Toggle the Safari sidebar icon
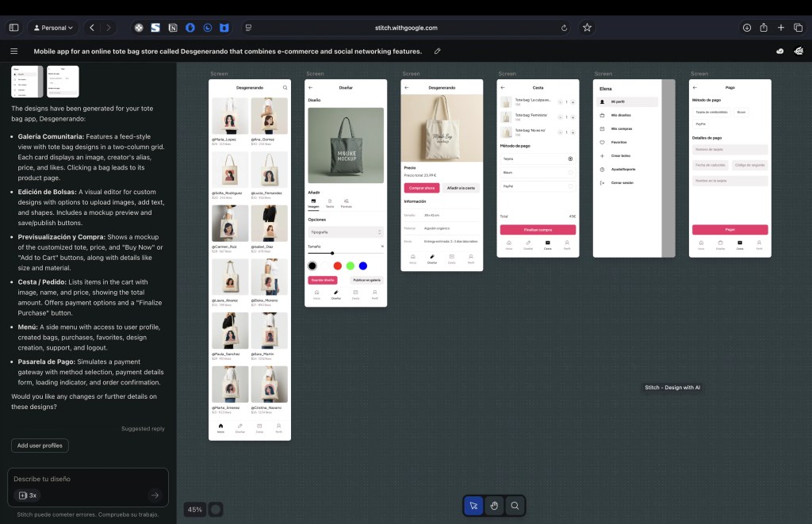The width and height of the screenshot is (812, 524). point(13,27)
